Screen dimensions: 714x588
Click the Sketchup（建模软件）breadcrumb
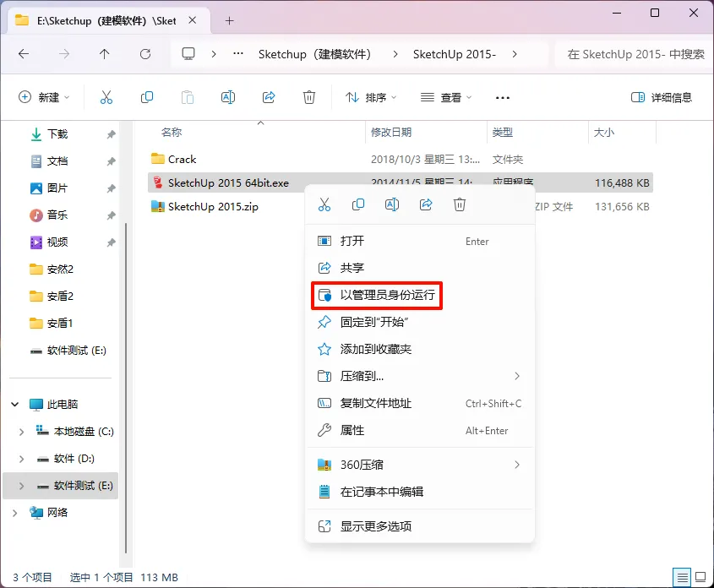315,54
